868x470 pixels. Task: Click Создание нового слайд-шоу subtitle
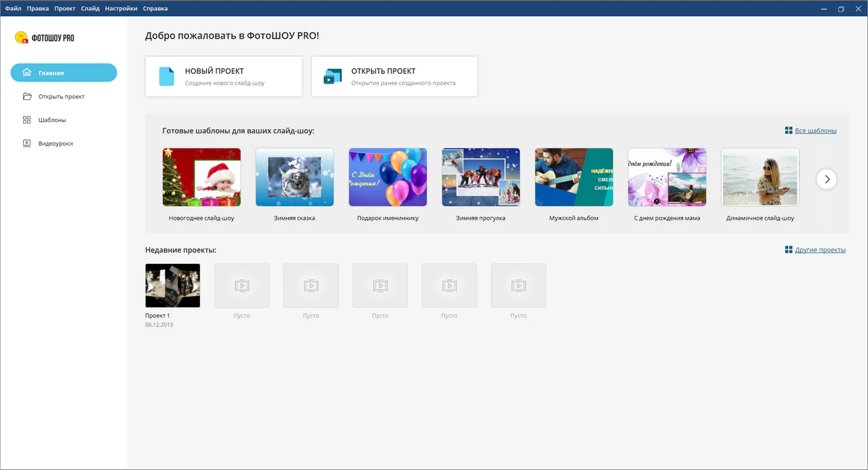(x=224, y=83)
